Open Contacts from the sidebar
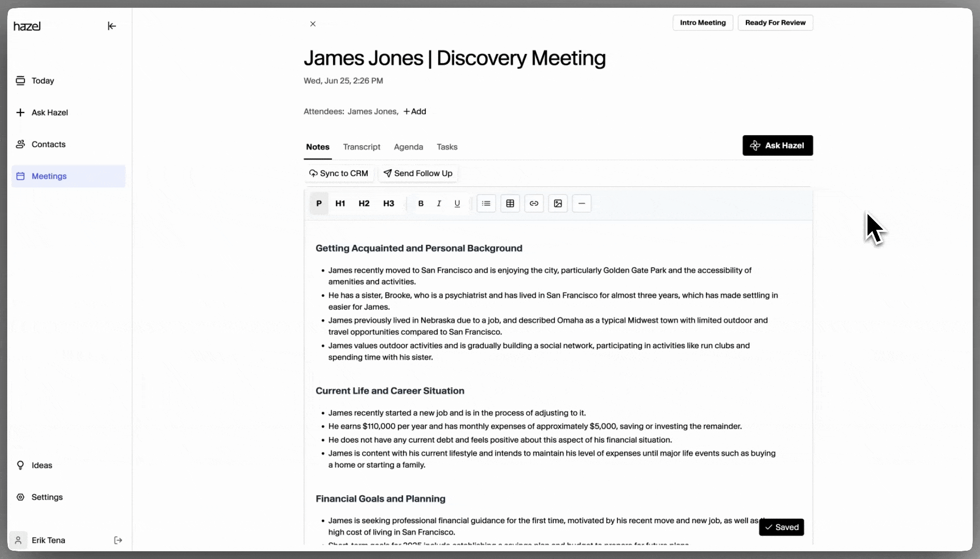 click(x=48, y=144)
